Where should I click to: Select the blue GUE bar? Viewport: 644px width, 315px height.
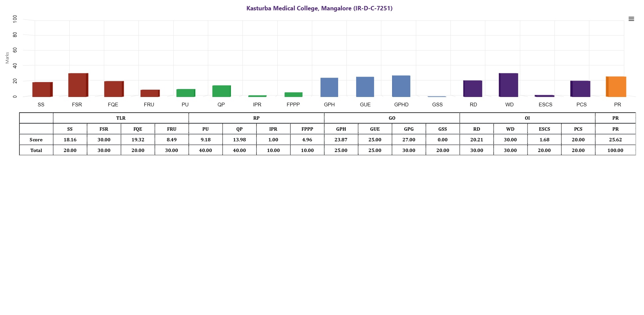(365, 87)
